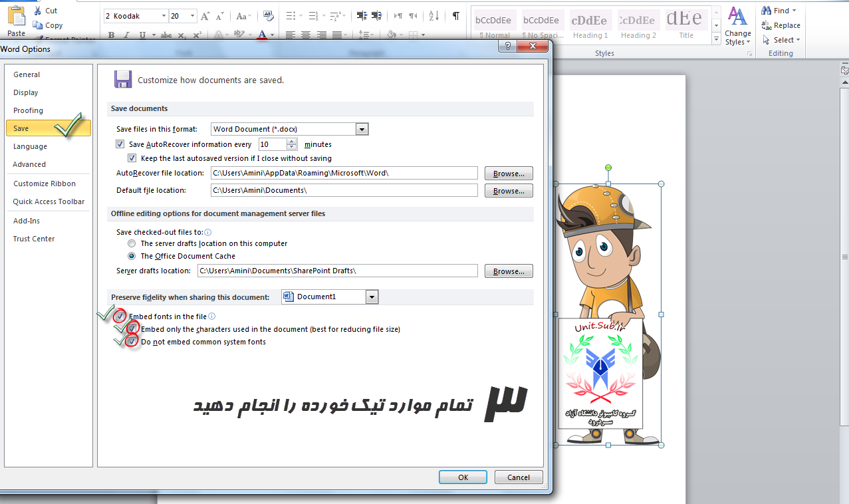Open the Save files in this format dropdown
The width and height of the screenshot is (849, 504).
[x=362, y=129]
